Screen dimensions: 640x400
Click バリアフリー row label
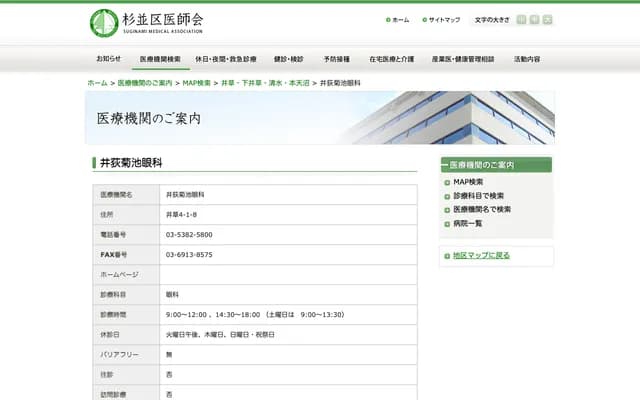click(x=119, y=355)
